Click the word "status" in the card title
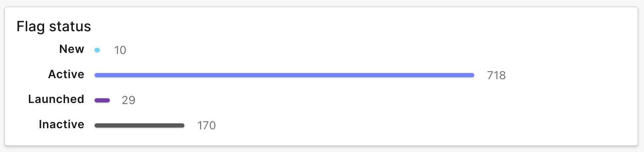Screen dimensions: 644x152 70,27
